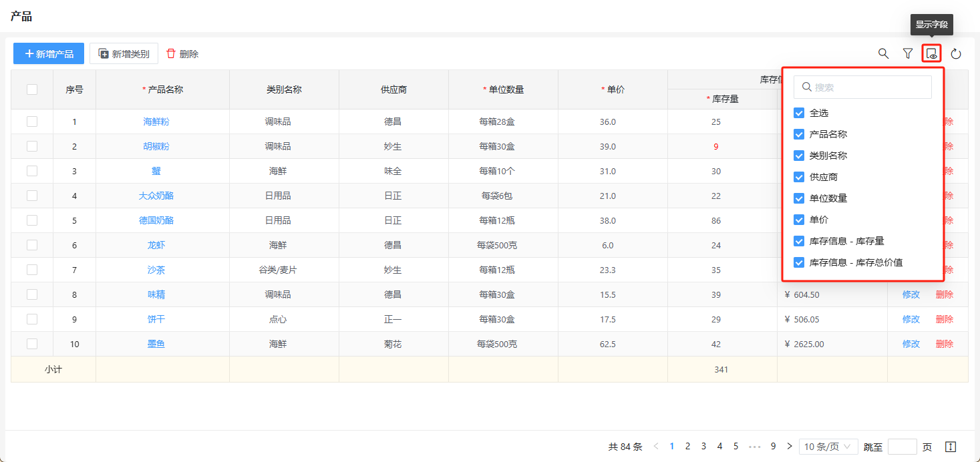Viewport: 980px width, 462px height.
Task: Go to next page arrow
Action: click(x=790, y=447)
